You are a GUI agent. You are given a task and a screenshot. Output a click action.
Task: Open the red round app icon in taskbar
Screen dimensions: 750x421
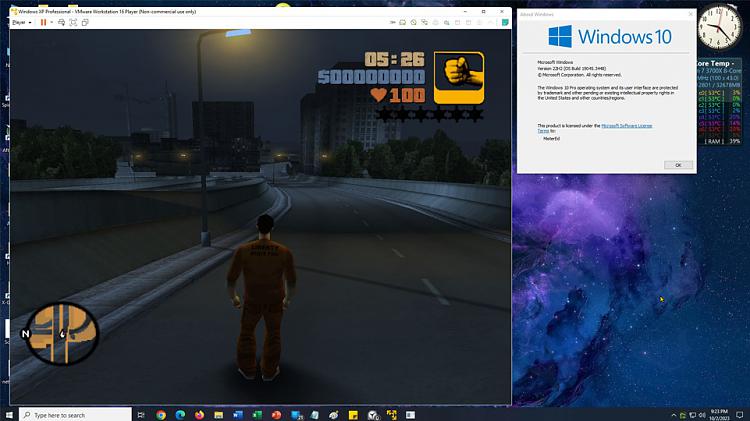276,415
